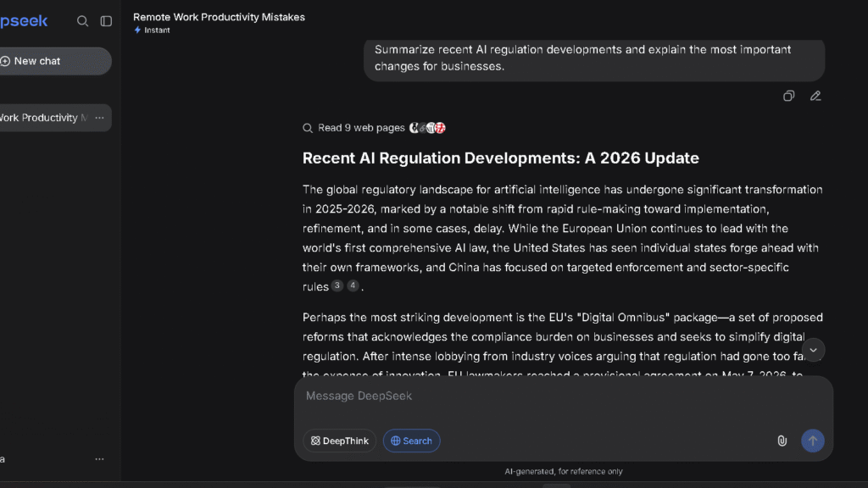This screenshot has height=488, width=868.
Task: Click the Recent AI Regulation Developments heading
Action: [x=500, y=158]
